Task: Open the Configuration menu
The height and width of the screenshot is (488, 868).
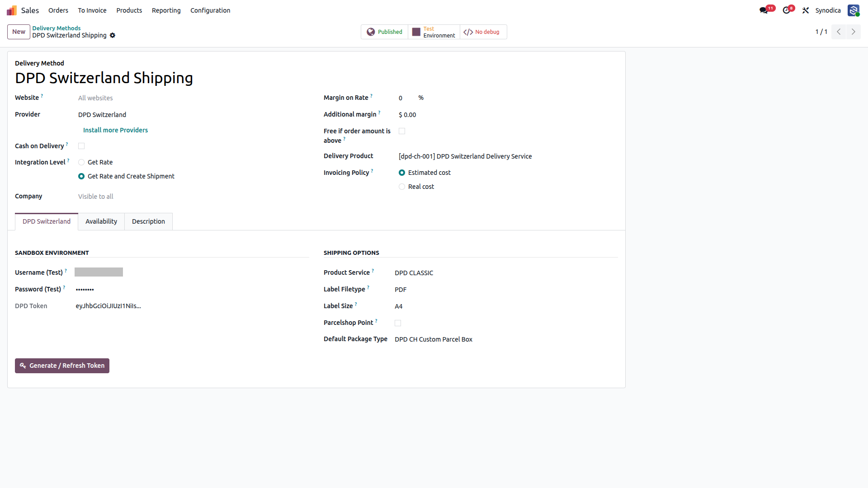Action: click(x=210, y=10)
